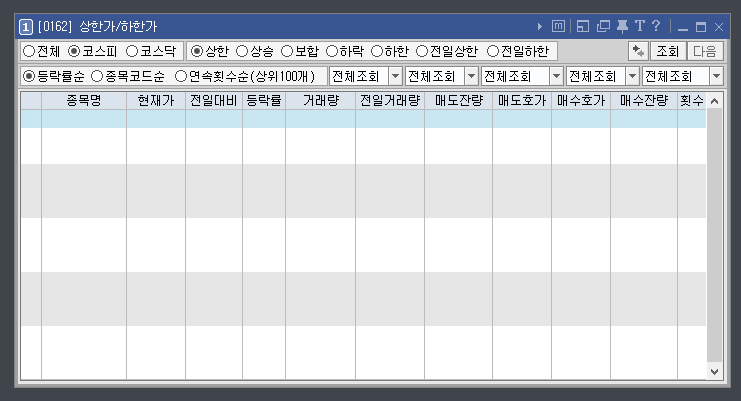
Task: Select the 상한 radio button
Action: point(209,51)
